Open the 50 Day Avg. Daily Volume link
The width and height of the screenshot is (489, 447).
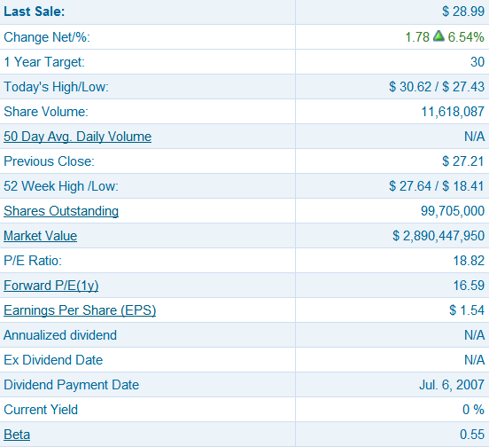77,137
